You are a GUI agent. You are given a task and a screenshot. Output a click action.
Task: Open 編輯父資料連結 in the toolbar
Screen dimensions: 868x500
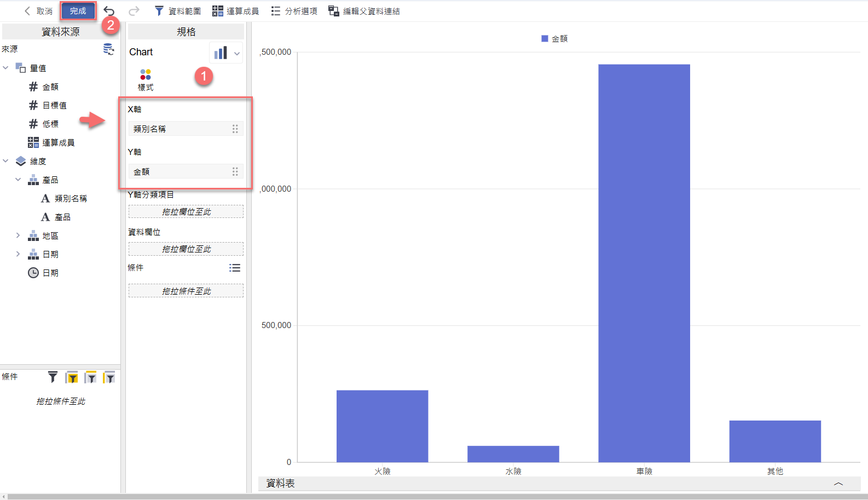pos(364,11)
